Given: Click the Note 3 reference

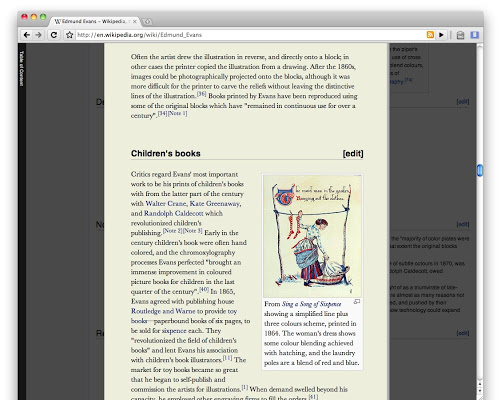Looking at the screenshot, I should pos(192,231).
